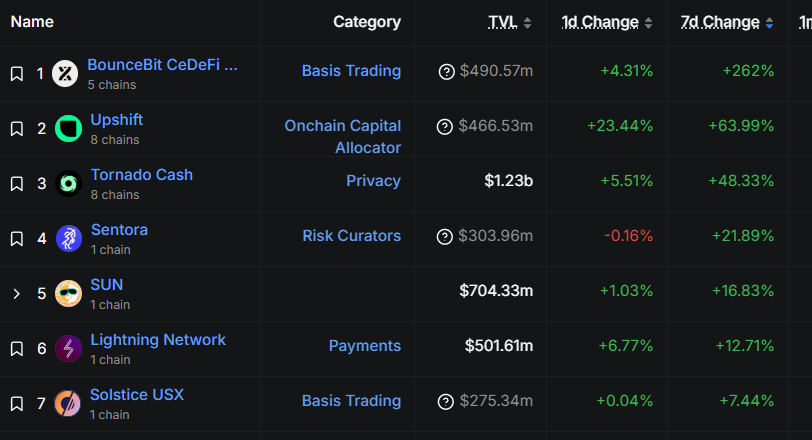Bookmark the Sentora row
The height and width of the screenshot is (440, 812).
(x=17, y=239)
